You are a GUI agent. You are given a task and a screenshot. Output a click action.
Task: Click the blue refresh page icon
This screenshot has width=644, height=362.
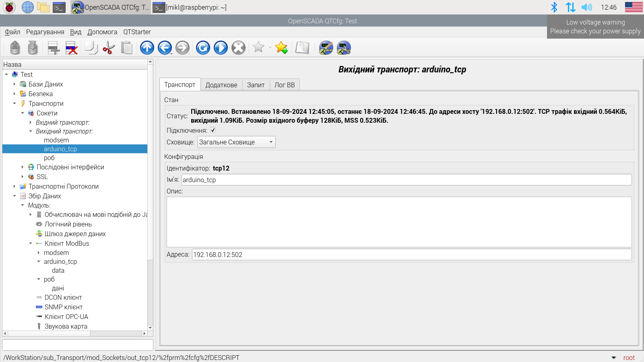(x=203, y=48)
